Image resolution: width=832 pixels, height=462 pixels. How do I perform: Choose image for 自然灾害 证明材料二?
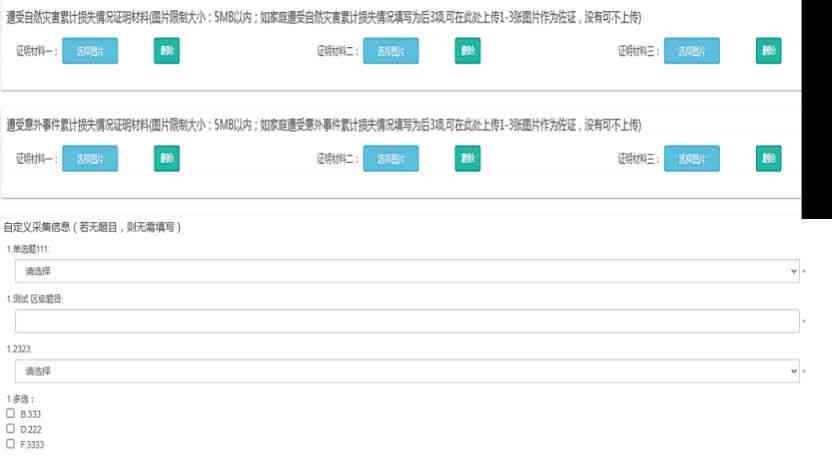click(391, 51)
